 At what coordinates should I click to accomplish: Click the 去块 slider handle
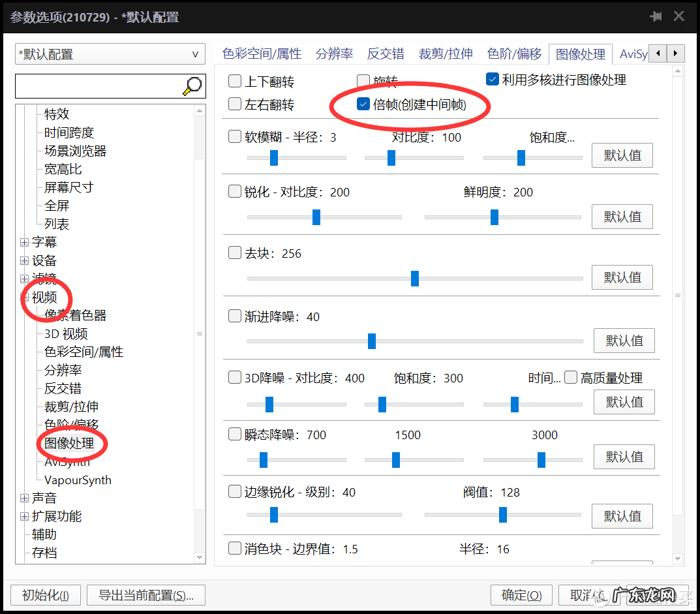click(414, 279)
